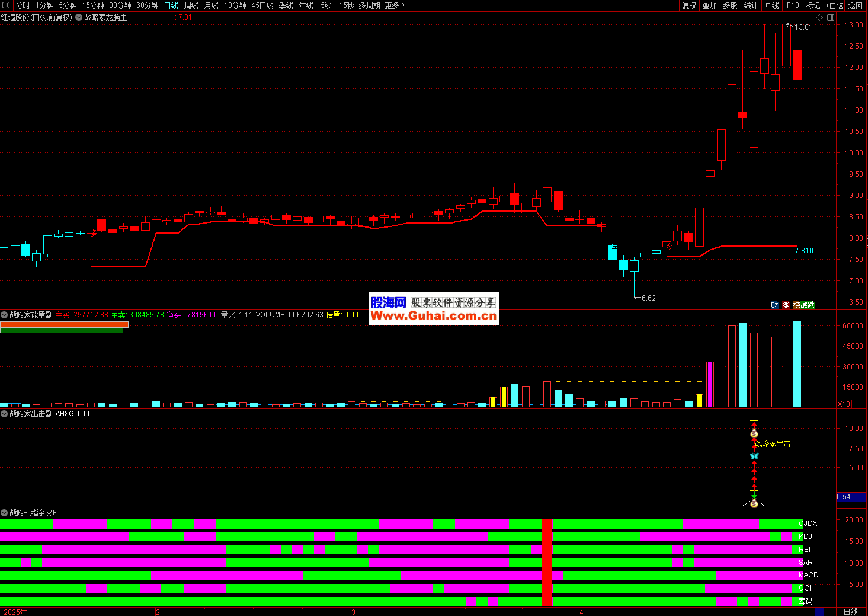Click the red vertical marker in the indicator bands

pos(547,562)
